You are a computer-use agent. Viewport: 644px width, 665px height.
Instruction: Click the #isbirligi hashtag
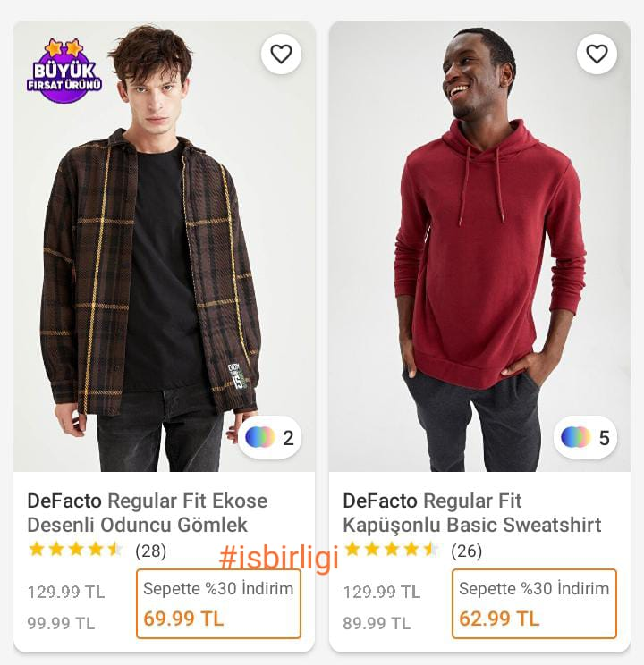(x=279, y=558)
